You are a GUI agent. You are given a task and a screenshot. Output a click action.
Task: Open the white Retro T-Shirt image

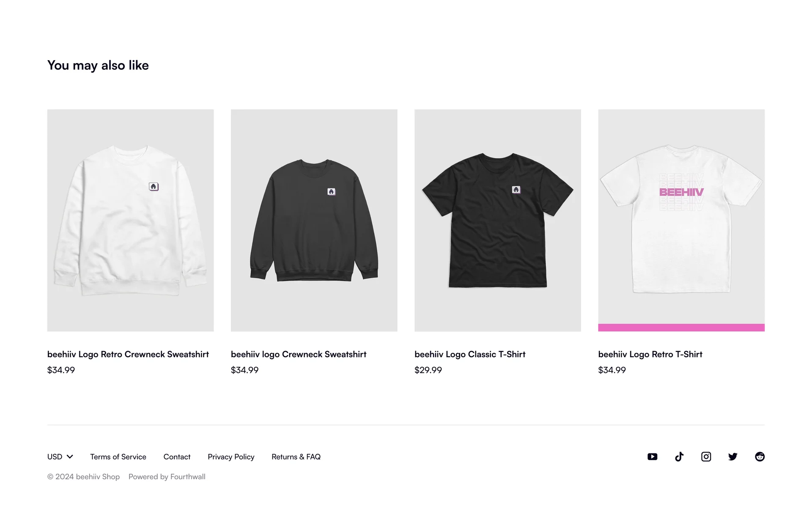[x=681, y=220]
